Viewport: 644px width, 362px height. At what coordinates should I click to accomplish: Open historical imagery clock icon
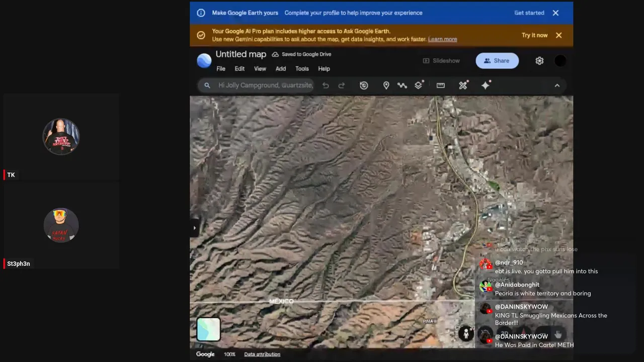tap(364, 85)
